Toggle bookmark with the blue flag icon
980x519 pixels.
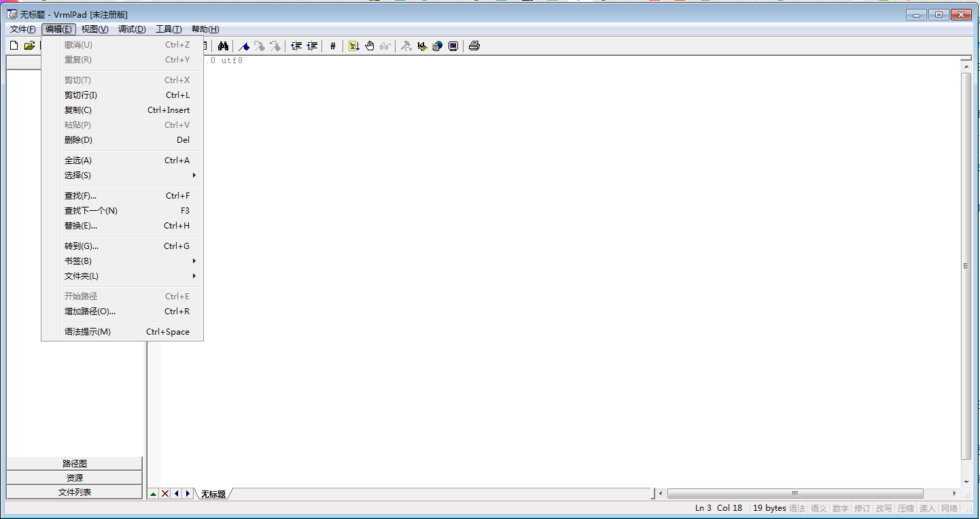(244, 46)
